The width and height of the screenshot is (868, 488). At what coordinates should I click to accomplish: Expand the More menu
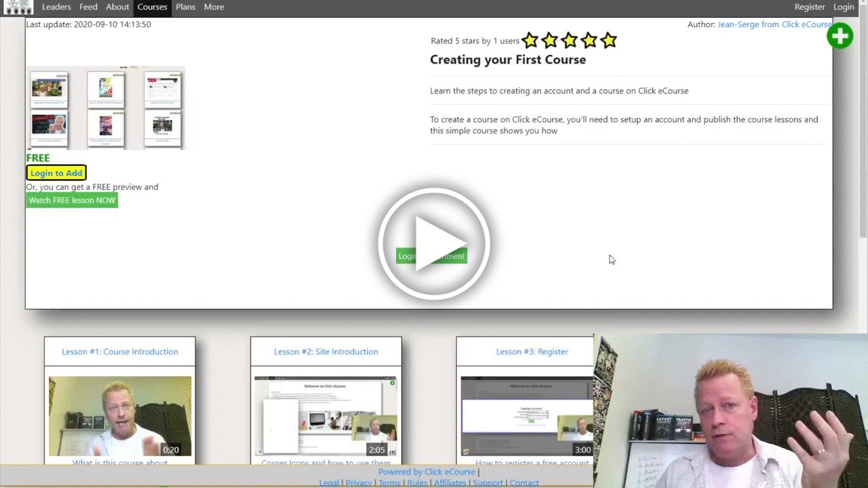tap(214, 7)
